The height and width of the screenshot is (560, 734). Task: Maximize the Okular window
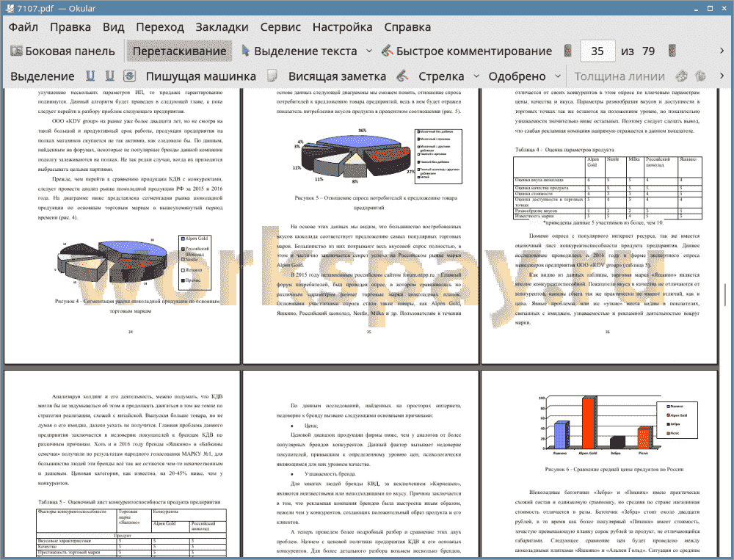[x=710, y=8]
